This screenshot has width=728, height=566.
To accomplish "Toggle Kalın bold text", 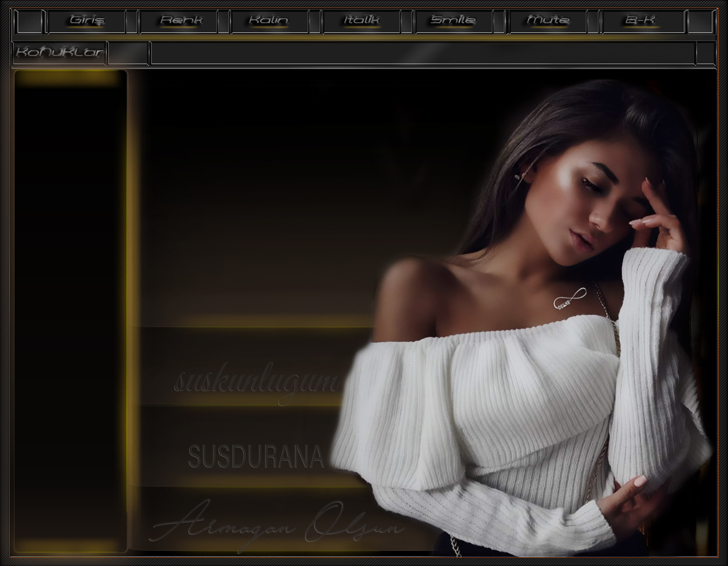I will click(x=269, y=21).
